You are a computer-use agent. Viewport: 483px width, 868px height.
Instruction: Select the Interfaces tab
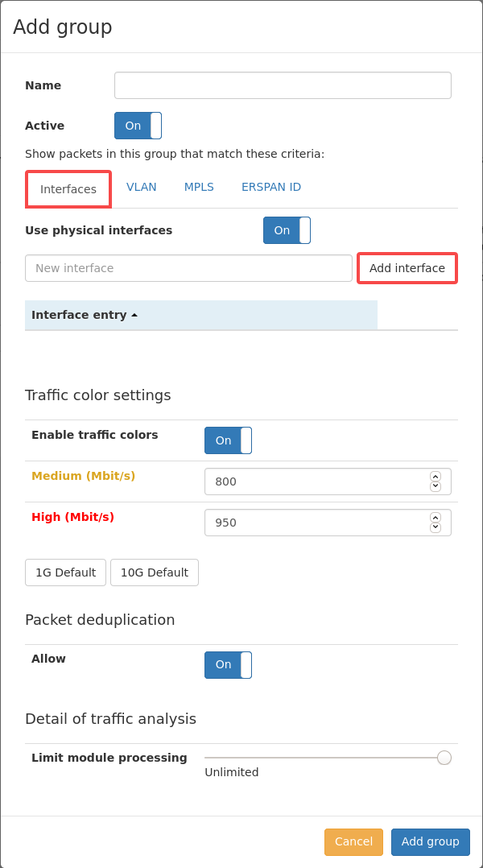[68, 189]
